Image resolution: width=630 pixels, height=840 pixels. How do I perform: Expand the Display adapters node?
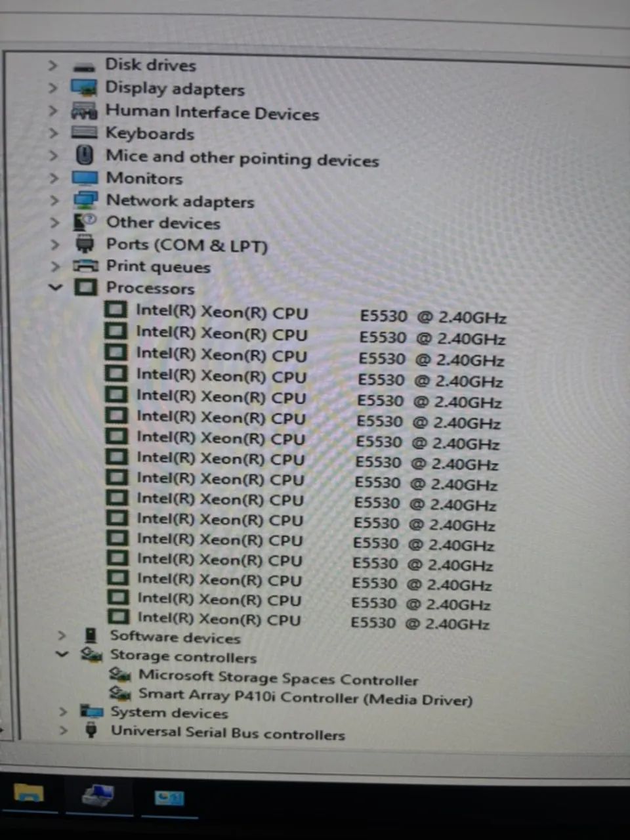coord(52,87)
